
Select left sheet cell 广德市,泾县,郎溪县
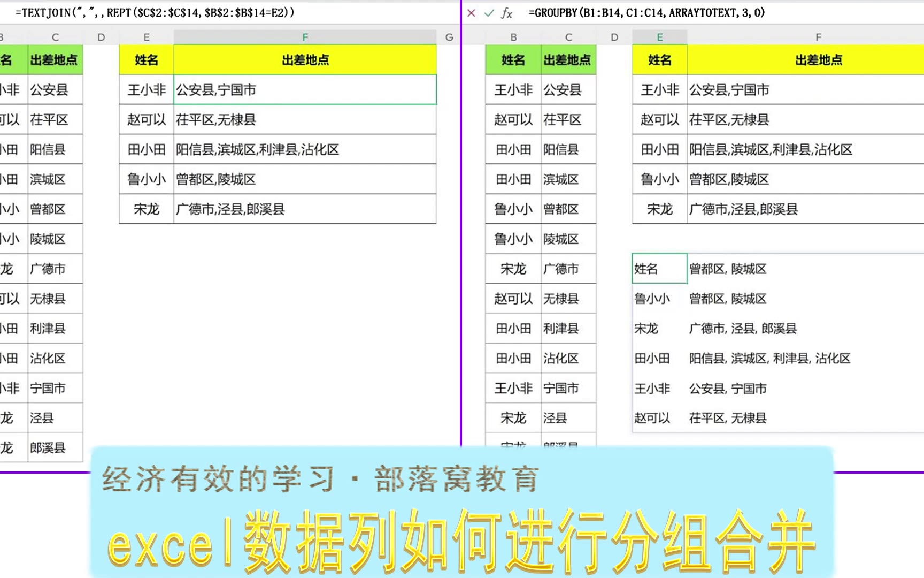[x=305, y=209]
